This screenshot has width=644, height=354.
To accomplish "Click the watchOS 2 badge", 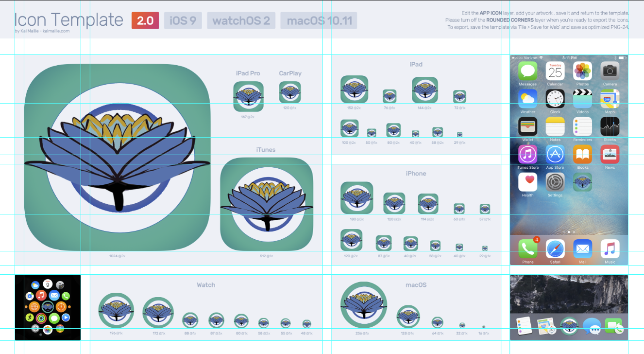I will coord(241,20).
